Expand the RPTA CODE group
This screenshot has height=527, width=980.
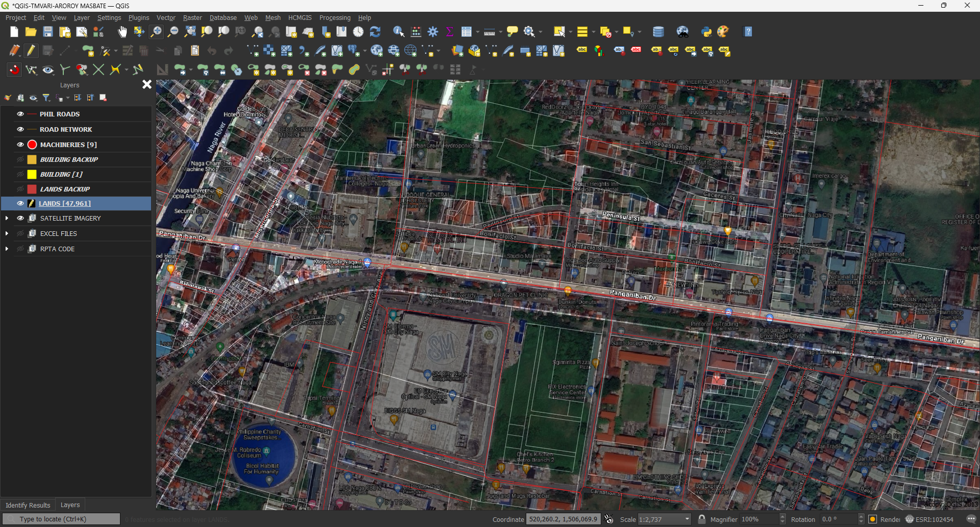pyautogui.click(x=7, y=249)
